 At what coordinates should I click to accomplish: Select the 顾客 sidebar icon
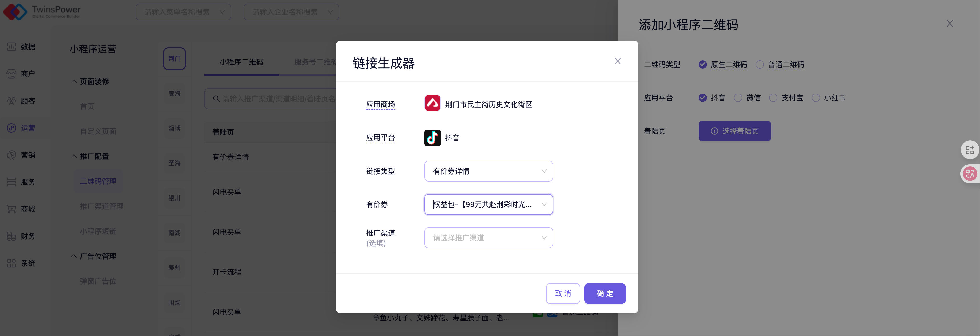pyautogui.click(x=11, y=101)
